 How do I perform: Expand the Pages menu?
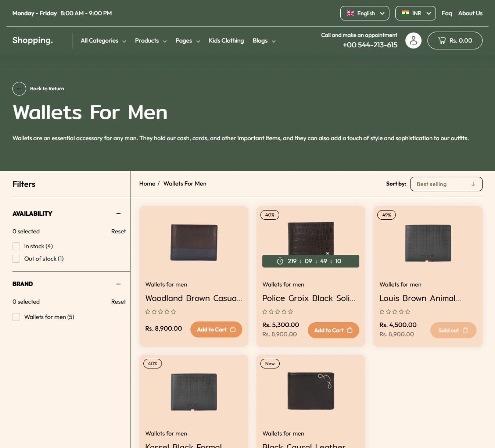pos(188,41)
